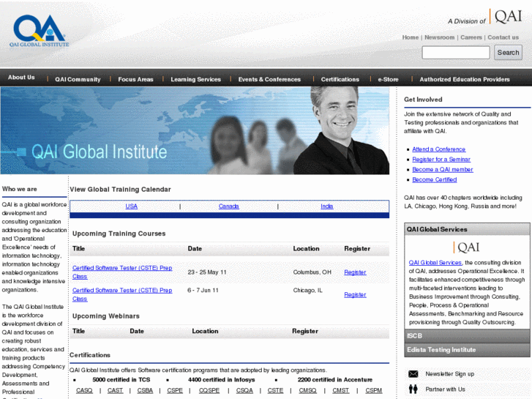Click the 'View Global Training Calendar' heading
The height and width of the screenshot is (399, 532).
click(120, 190)
